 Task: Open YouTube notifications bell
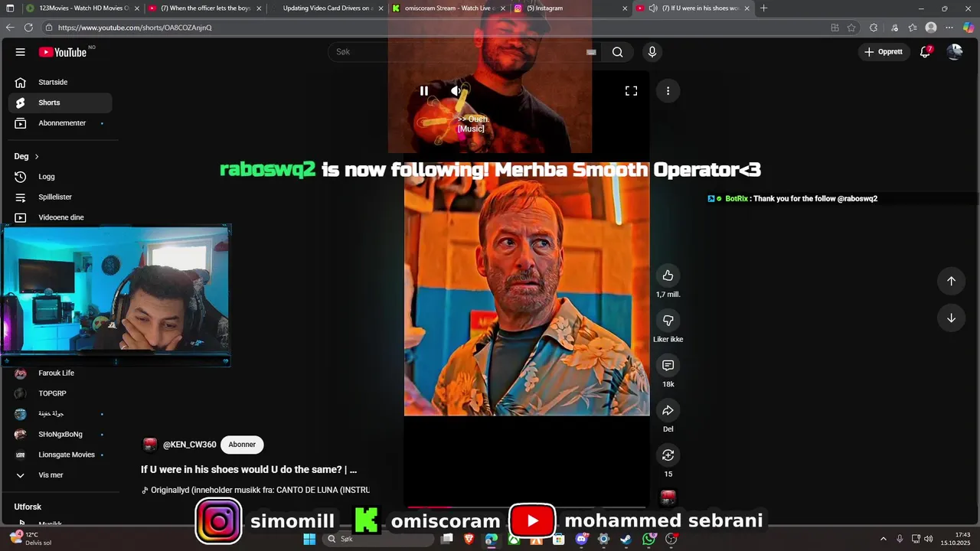925,52
